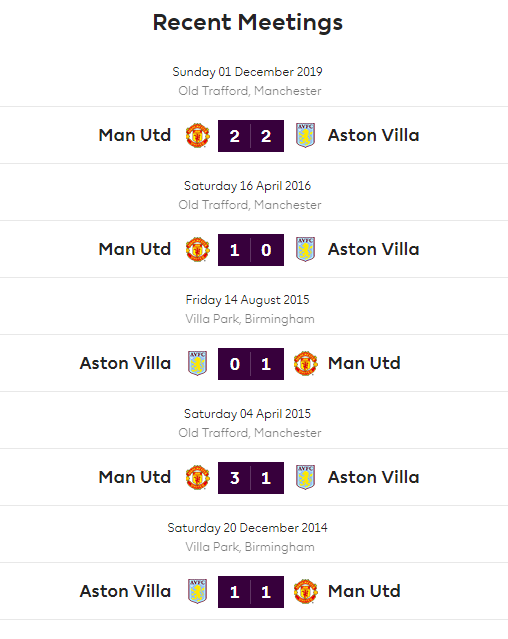Click Aston Villa crest in December 2014 match
The width and height of the screenshot is (508, 639).
[198, 592]
